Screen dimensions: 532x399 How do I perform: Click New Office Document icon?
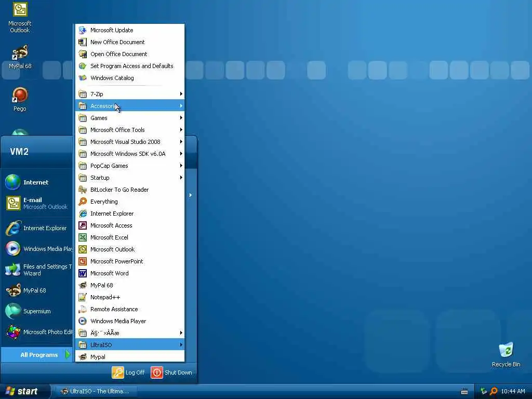point(83,42)
